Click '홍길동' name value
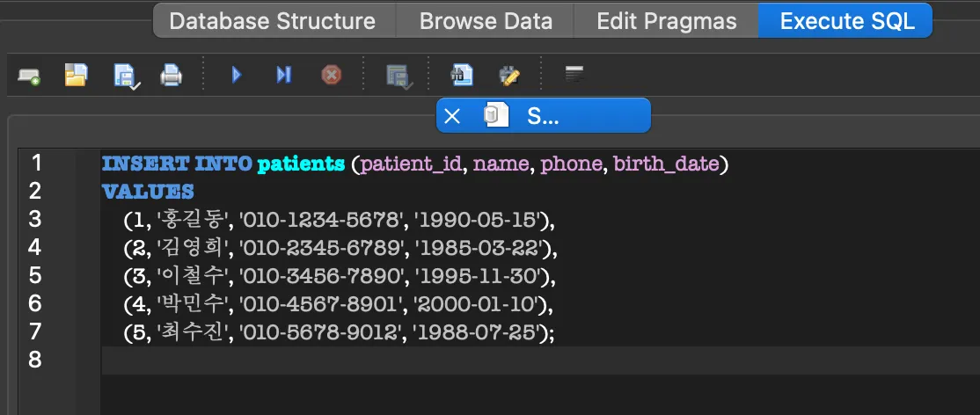The image size is (980, 415). tap(192, 220)
